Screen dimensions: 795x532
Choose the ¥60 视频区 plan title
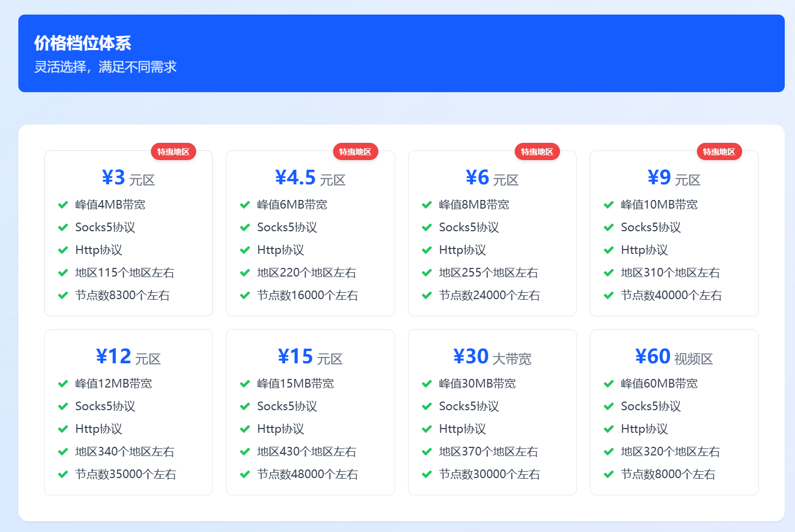point(674,357)
